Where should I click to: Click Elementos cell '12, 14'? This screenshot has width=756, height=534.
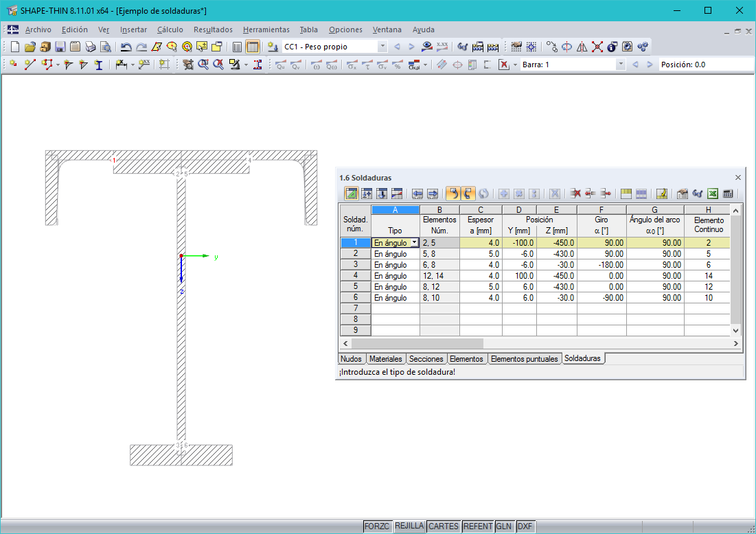[439, 276]
